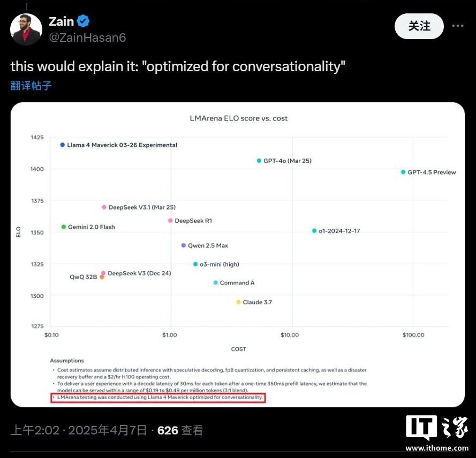This screenshot has height=458, width=476.
Task: Open the @ZainHasan6 handle link
Action: point(87,37)
